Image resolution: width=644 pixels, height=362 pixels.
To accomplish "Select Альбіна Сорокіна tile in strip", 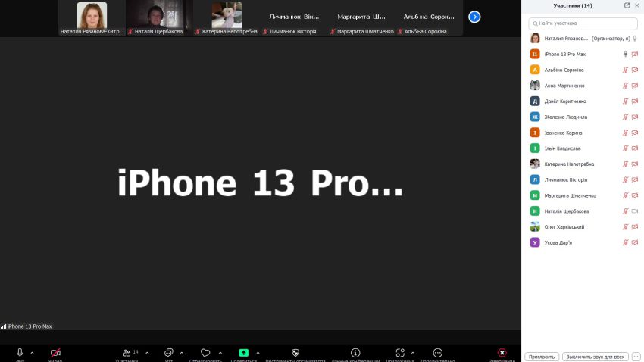I will point(429,18).
